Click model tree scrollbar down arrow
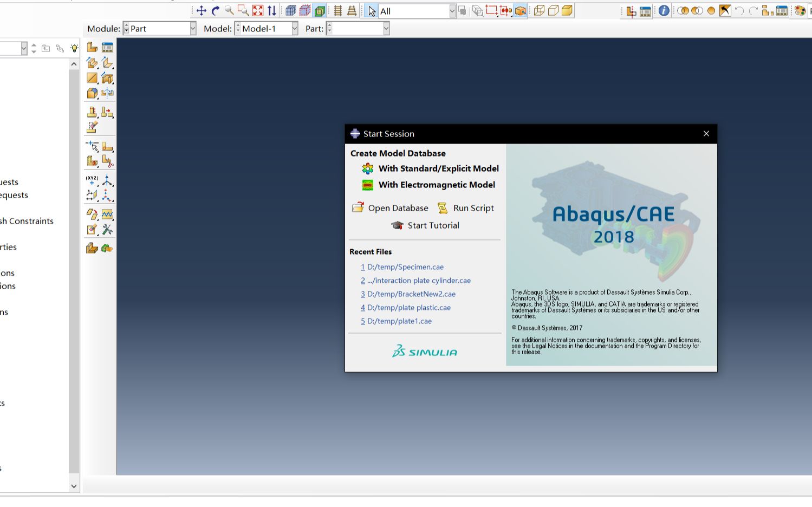The width and height of the screenshot is (812, 507). pyautogui.click(x=74, y=486)
